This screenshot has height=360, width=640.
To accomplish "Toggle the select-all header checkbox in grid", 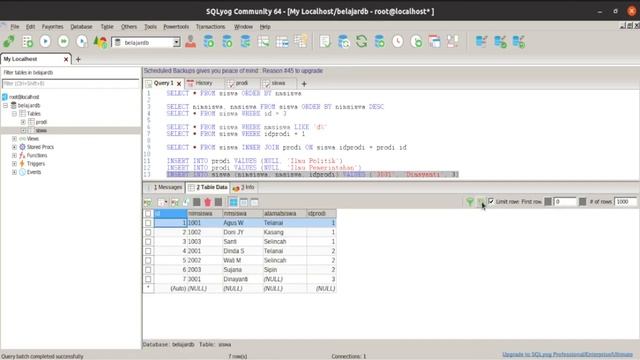I will click(148, 213).
